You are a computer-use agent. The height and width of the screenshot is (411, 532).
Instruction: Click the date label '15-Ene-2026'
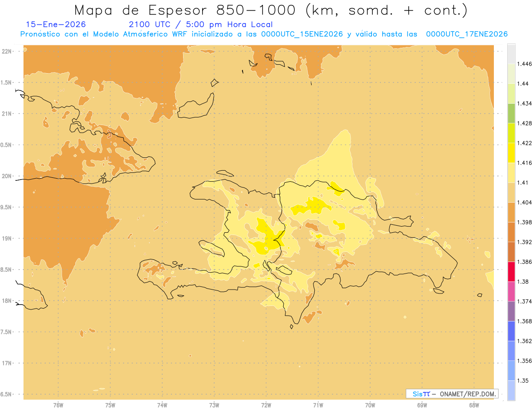coord(56,24)
